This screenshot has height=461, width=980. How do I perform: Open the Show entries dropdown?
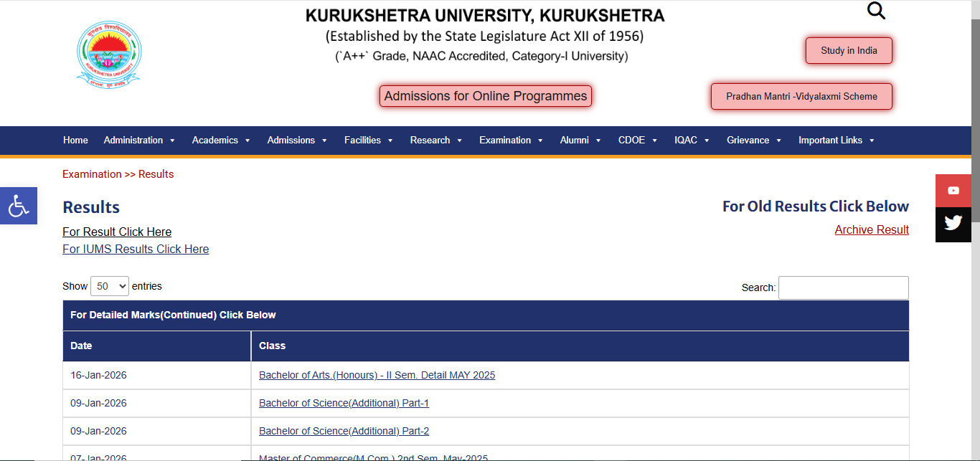click(109, 286)
